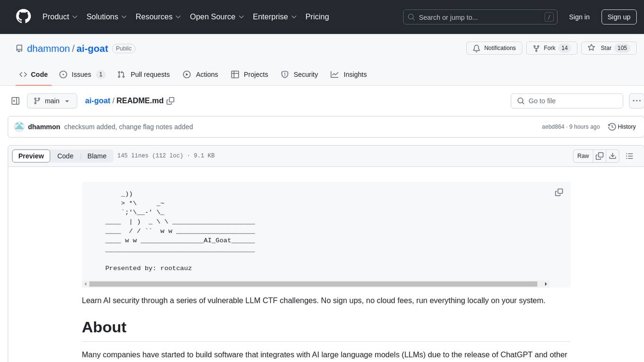This screenshot has width=644, height=362.
Task: Open the GitHub home logo
Action: pos(23,17)
